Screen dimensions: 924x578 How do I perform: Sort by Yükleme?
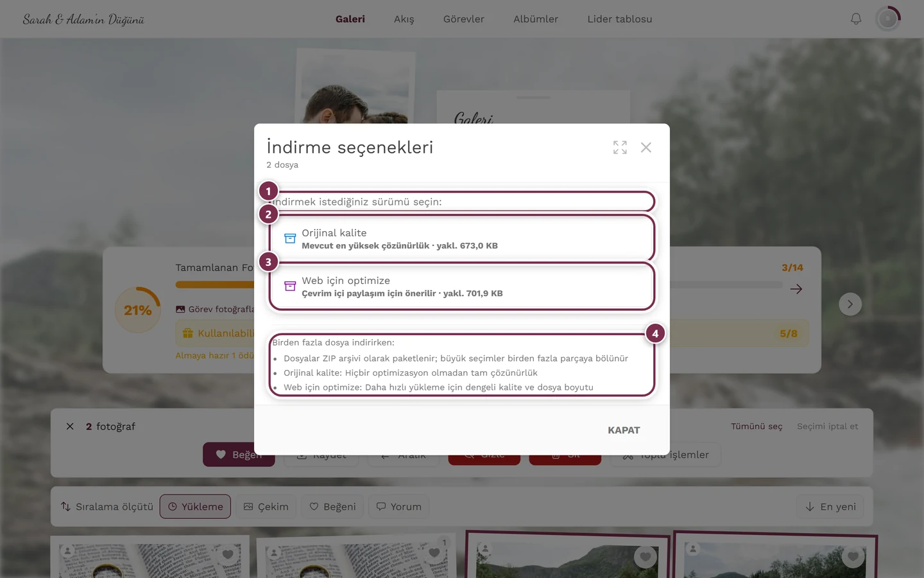pos(195,507)
